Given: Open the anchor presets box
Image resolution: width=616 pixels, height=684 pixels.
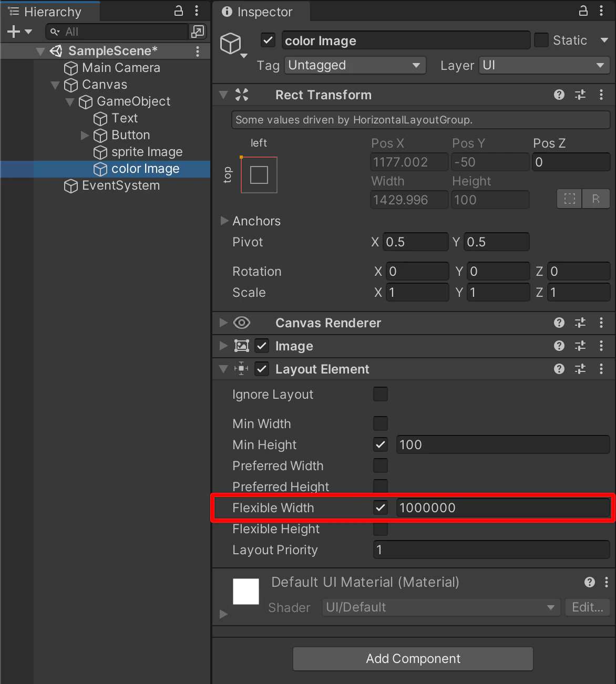Looking at the screenshot, I should click(x=259, y=175).
